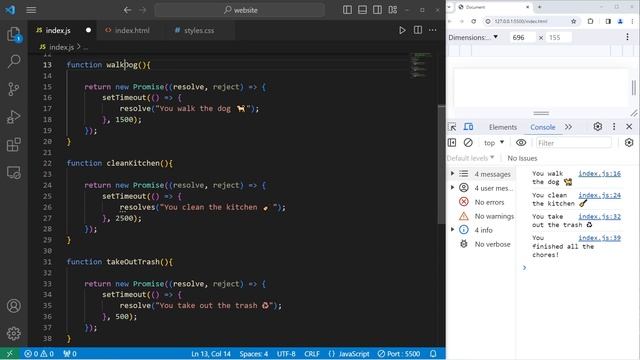Screen dimensions: 640x360
Task: Open the browser side panel icon
Action: [x=608, y=21]
